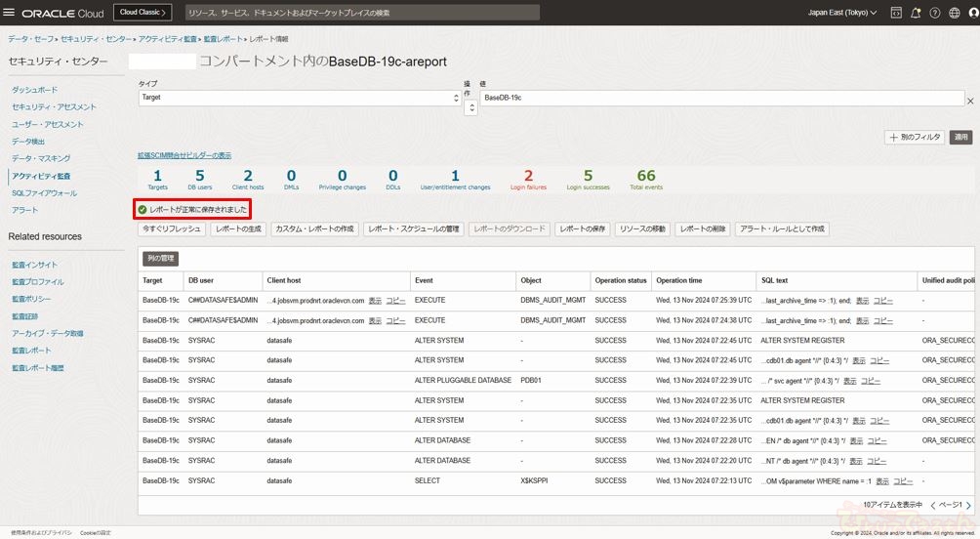Click アラート・ルールとして作成 button
The height and width of the screenshot is (539, 980).
coord(782,228)
